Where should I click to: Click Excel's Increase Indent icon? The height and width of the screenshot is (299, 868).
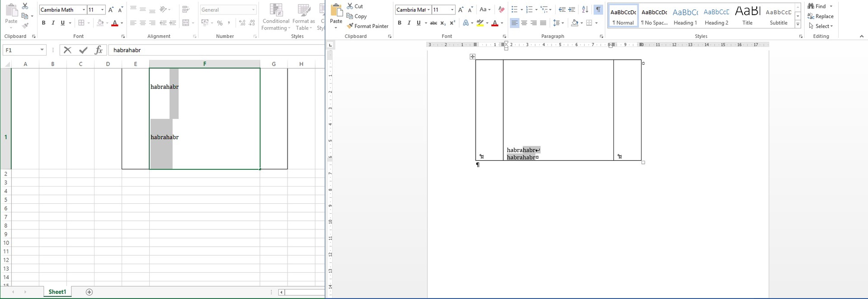tap(173, 23)
